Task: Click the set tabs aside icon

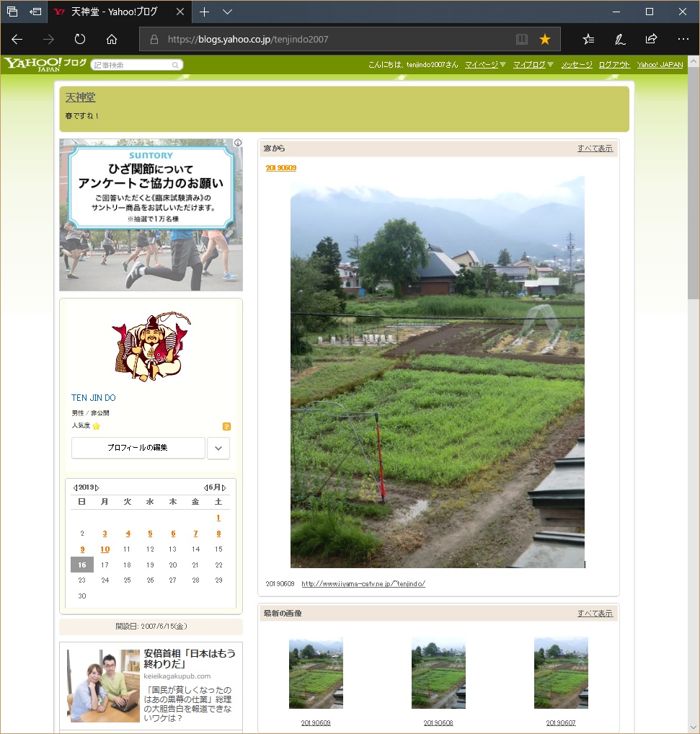Action: [35, 12]
